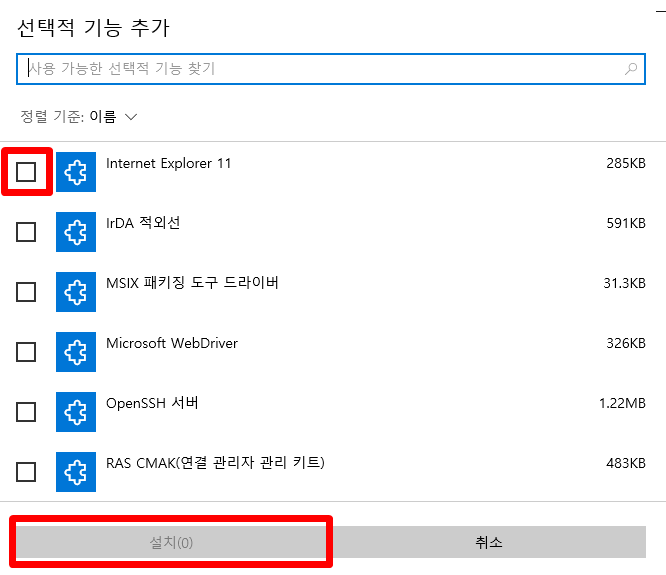Enable the MSIX 패키징 도구 드라이버 checkbox

point(26,292)
